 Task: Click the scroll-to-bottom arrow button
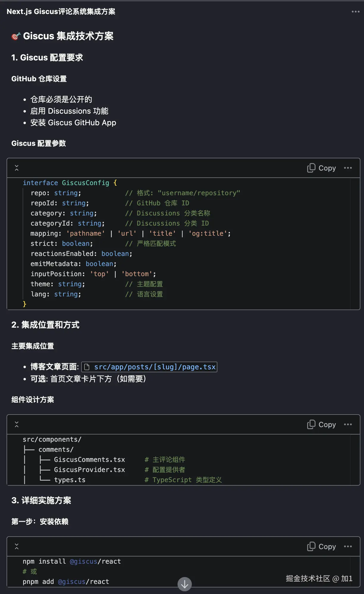point(185,584)
